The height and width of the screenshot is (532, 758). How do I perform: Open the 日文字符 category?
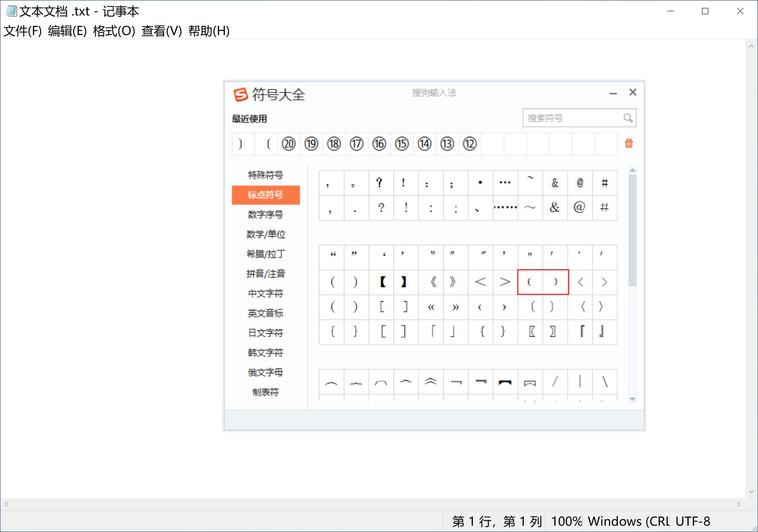point(265,333)
